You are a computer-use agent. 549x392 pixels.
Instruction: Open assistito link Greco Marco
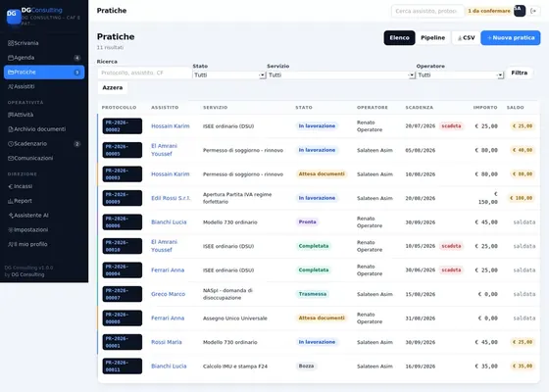(x=168, y=294)
